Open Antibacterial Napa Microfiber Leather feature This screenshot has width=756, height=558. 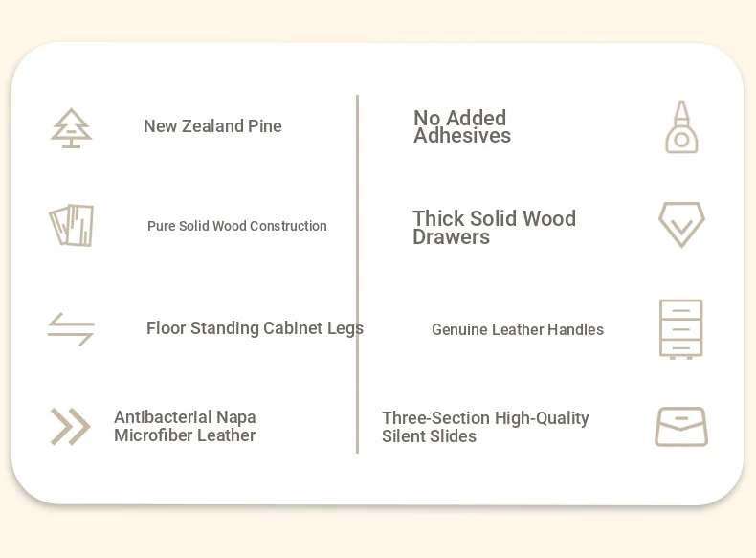pyautogui.click(x=185, y=426)
